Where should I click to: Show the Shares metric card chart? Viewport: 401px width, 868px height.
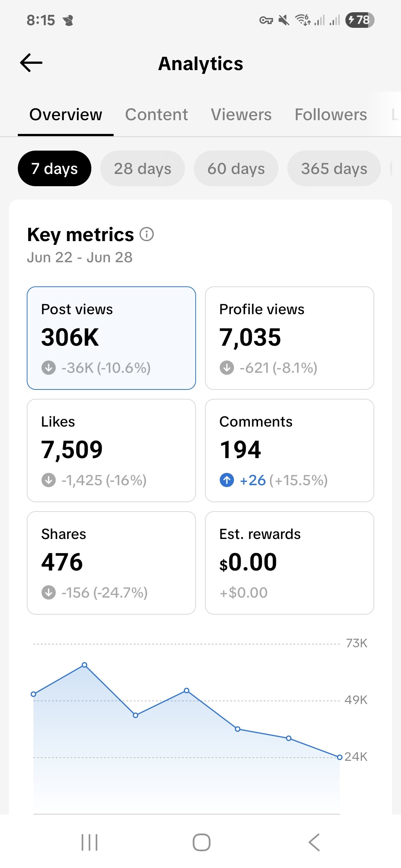(111, 563)
